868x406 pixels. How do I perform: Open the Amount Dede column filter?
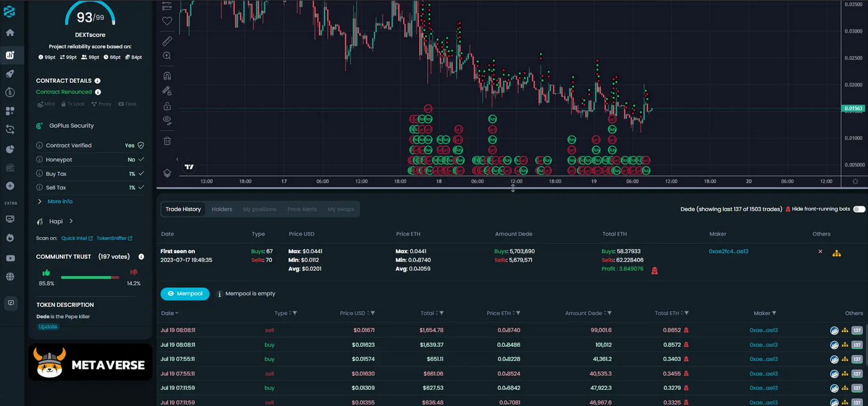click(x=610, y=313)
